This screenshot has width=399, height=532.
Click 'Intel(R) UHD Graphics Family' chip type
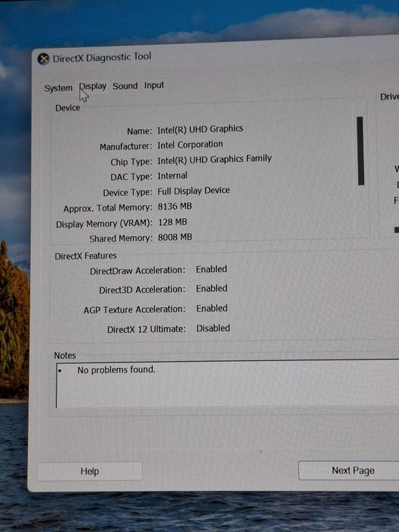click(x=214, y=160)
